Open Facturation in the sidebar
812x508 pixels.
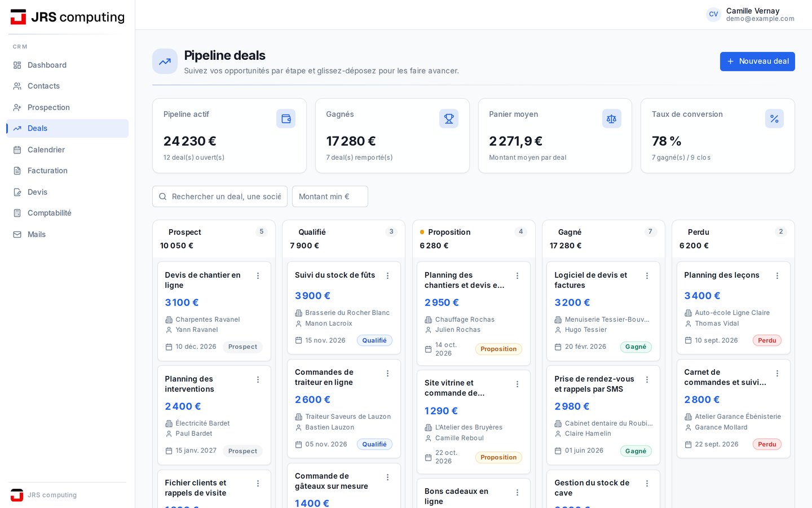coord(67,170)
